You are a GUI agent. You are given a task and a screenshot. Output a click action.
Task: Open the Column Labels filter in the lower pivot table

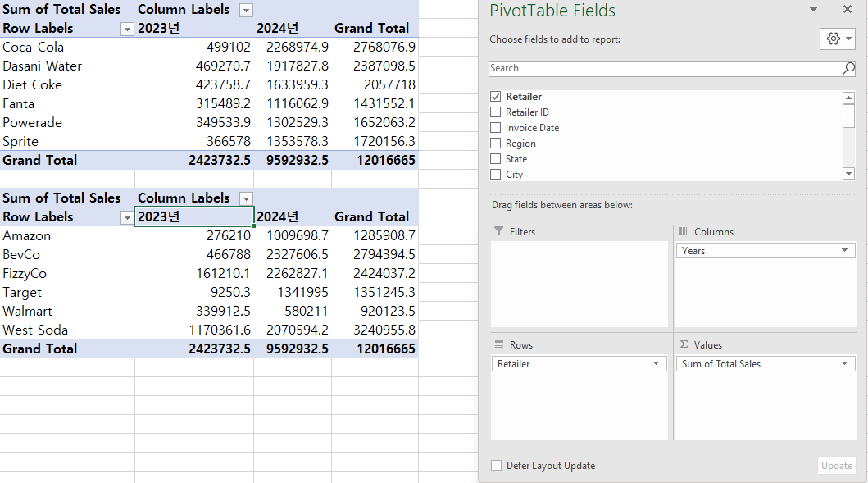(247, 198)
